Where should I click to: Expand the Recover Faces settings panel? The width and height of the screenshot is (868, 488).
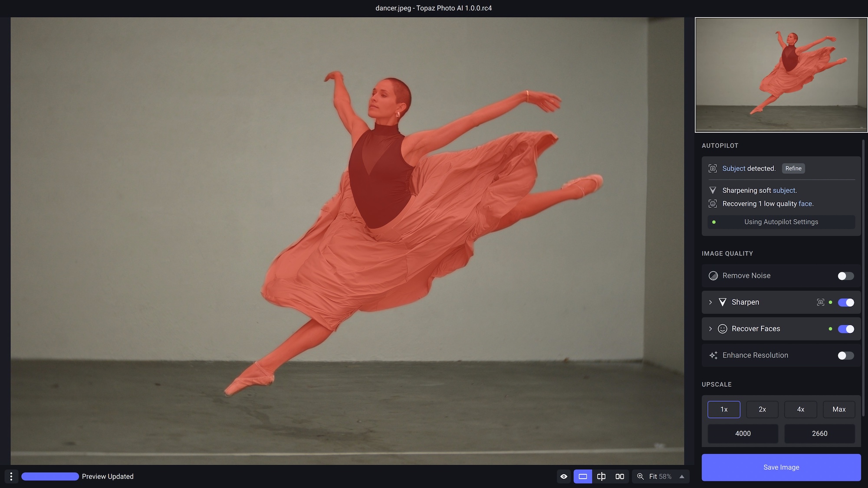point(710,329)
